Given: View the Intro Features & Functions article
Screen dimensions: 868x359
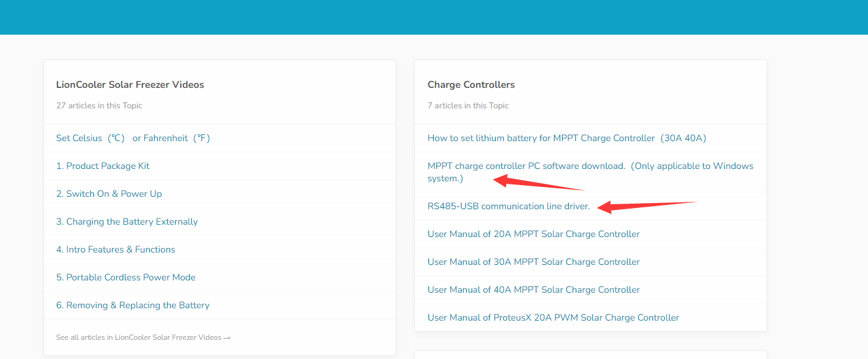Looking at the screenshot, I should [116, 249].
